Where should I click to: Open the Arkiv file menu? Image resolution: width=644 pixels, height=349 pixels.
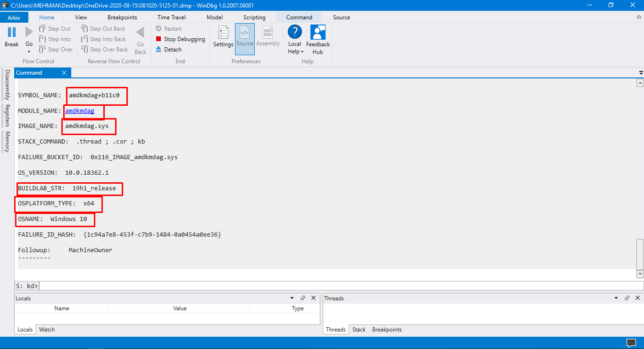click(x=14, y=17)
